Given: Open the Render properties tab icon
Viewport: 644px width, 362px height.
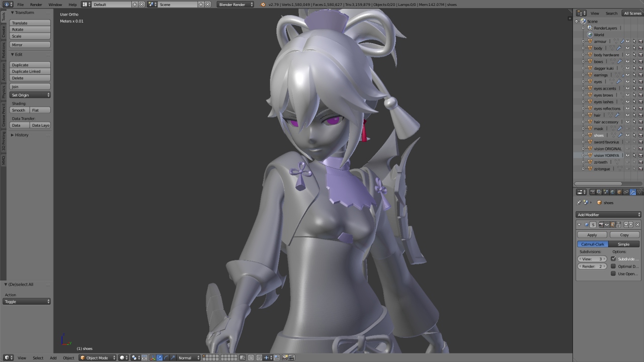Looking at the screenshot, I should (593, 192).
